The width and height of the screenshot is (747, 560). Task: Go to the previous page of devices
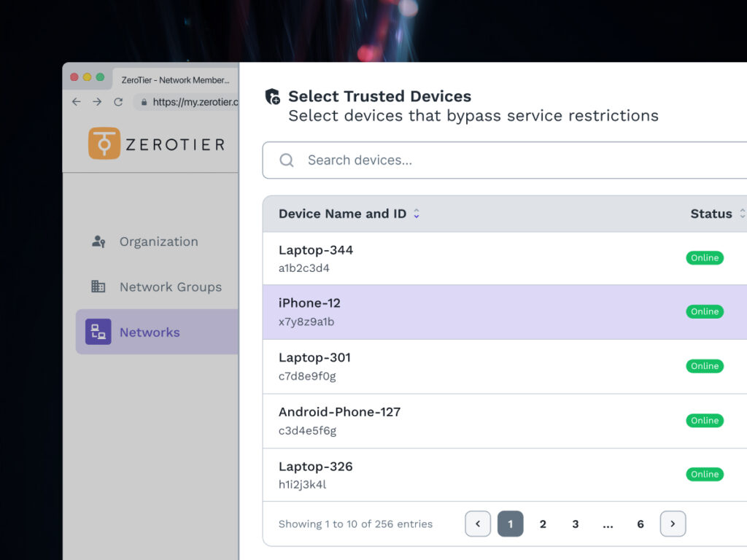[478, 524]
